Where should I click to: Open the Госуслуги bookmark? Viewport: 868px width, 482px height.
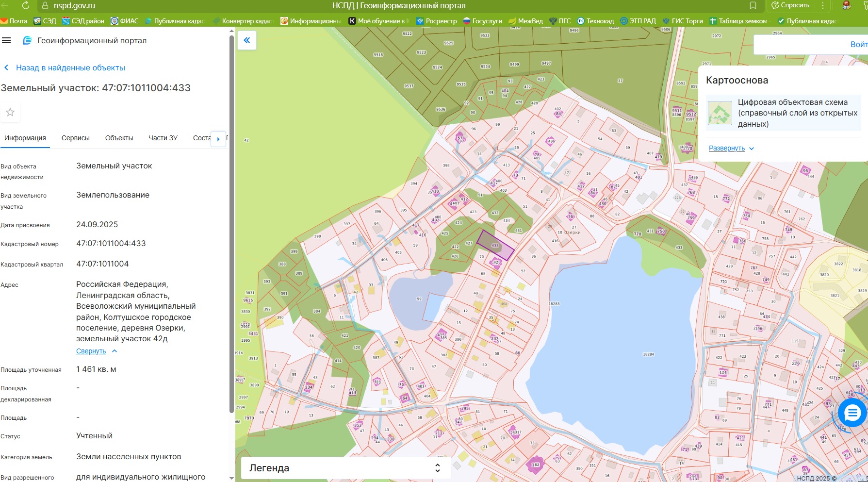point(483,21)
